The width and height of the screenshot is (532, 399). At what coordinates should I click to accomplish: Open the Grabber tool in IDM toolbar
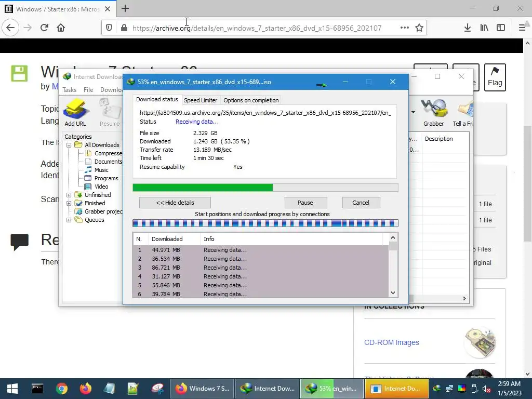433,112
